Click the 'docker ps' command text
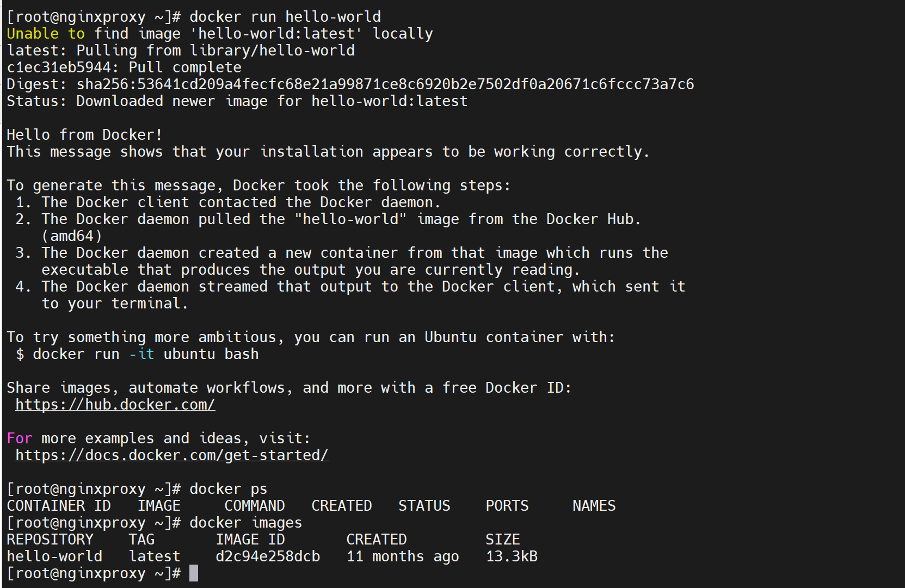The height and width of the screenshot is (588, 905). [228, 489]
